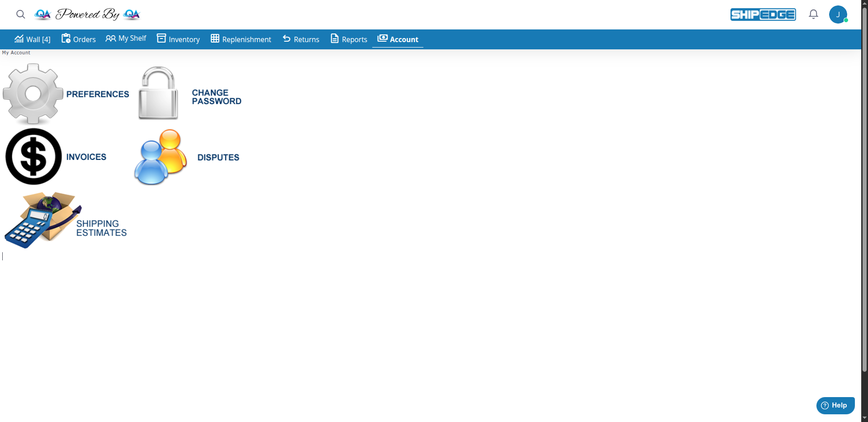Click the SHIPEDGE logo link
This screenshot has width=868, height=422.
763,14
